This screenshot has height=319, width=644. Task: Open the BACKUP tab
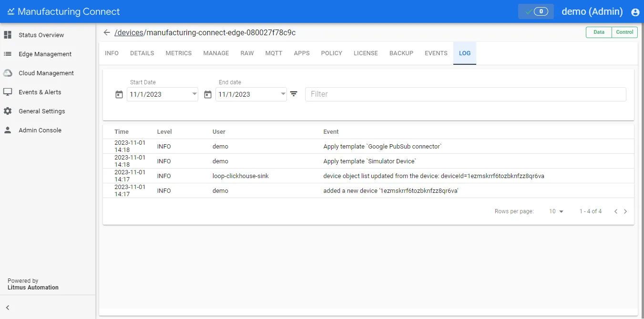(x=401, y=53)
